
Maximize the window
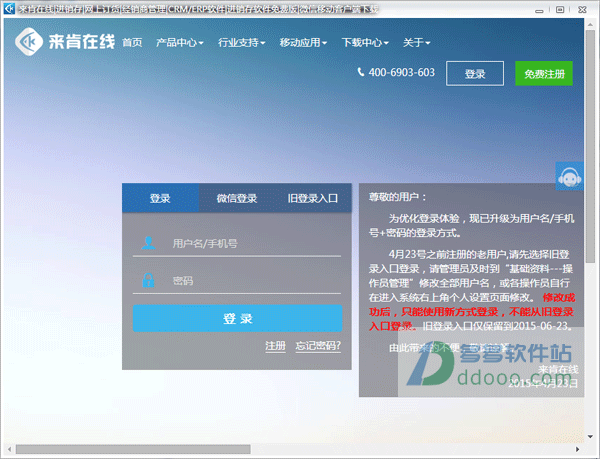[x=560, y=9]
